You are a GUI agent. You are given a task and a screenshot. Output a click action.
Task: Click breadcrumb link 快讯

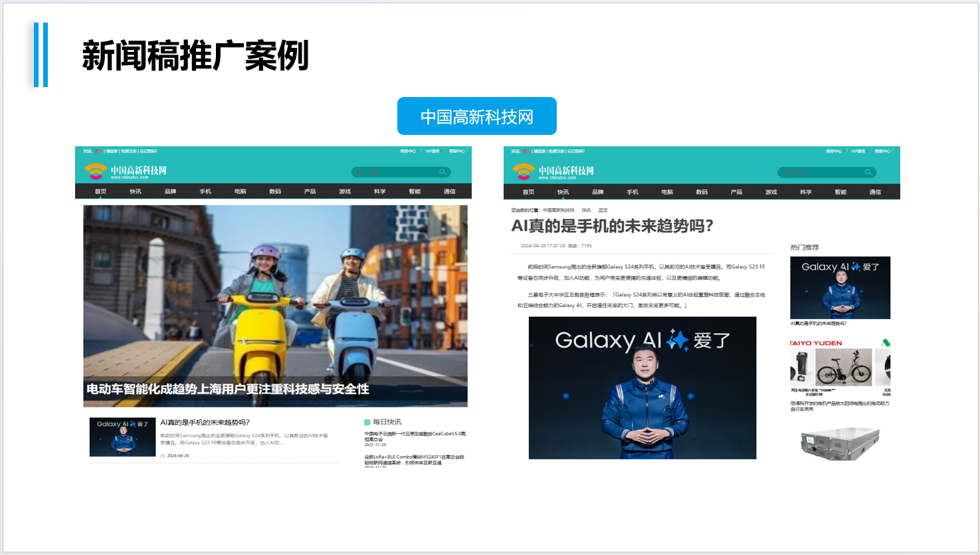pyautogui.click(x=586, y=210)
